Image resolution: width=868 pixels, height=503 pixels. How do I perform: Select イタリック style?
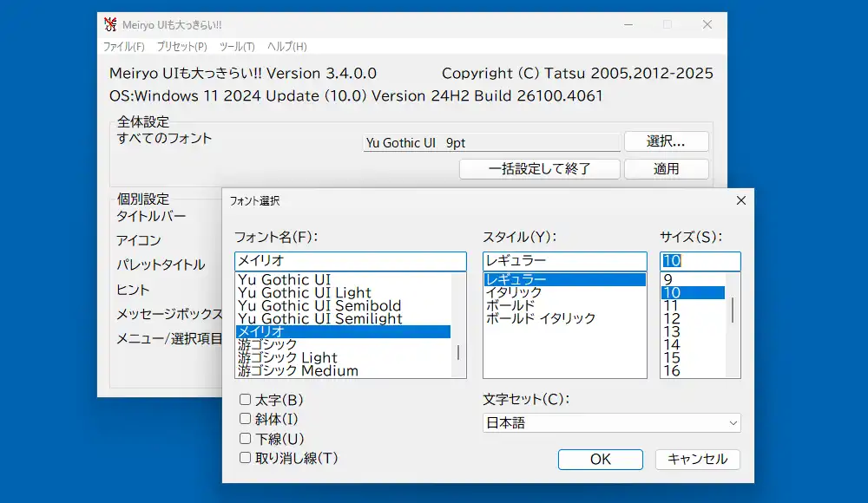pyautogui.click(x=565, y=293)
